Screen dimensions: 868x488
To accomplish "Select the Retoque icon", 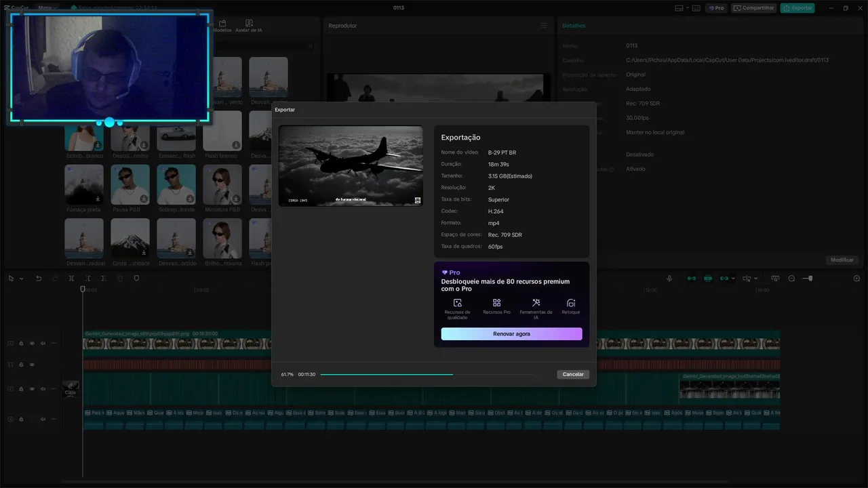I will [571, 303].
